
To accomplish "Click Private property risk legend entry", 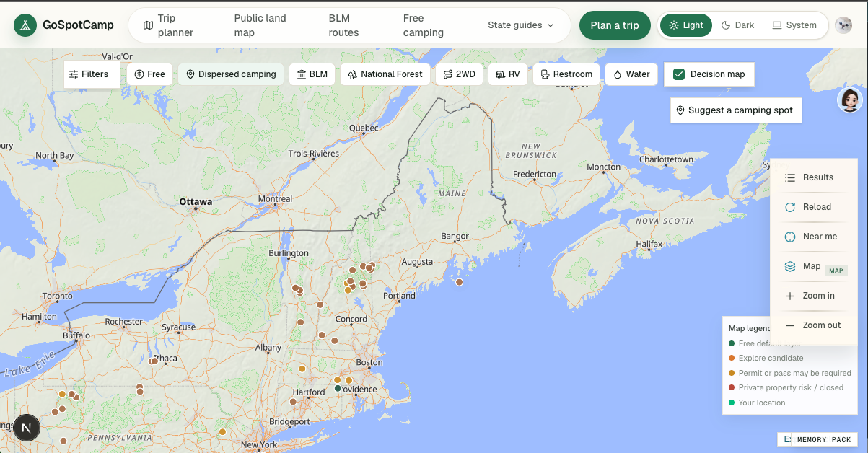I will tap(786, 388).
